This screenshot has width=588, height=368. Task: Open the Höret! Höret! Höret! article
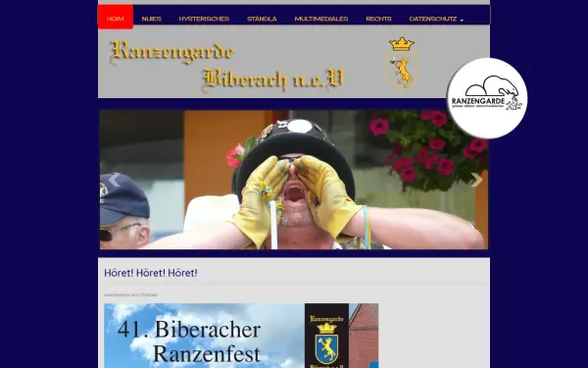tap(151, 273)
